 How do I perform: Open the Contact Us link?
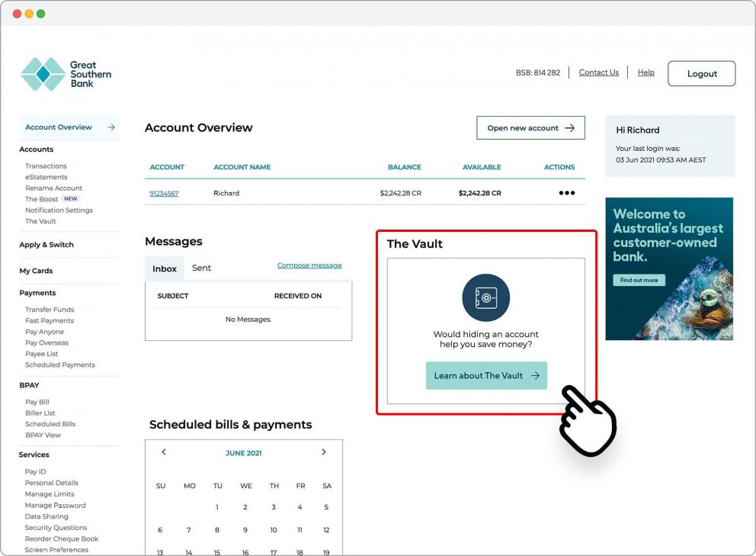click(x=598, y=72)
